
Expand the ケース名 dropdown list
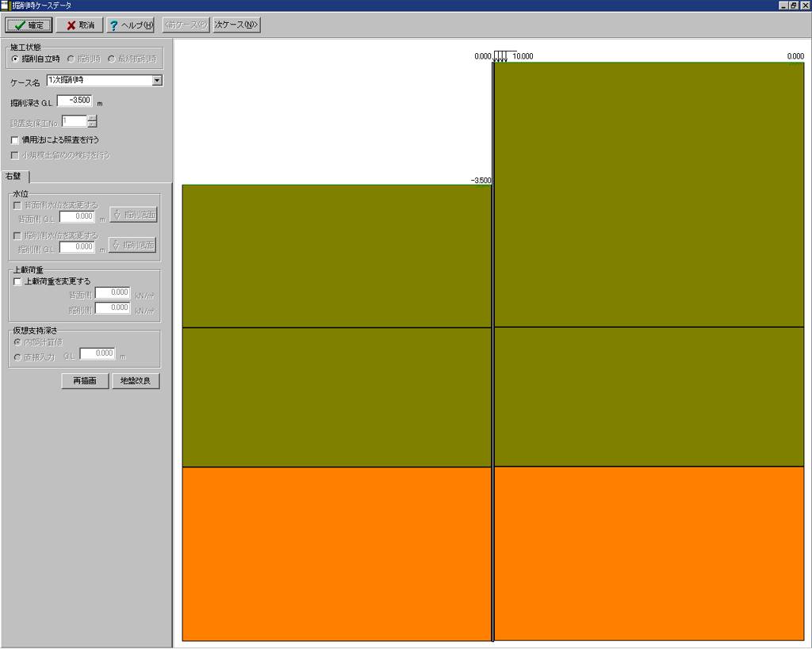pyautogui.click(x=157, y=80)
